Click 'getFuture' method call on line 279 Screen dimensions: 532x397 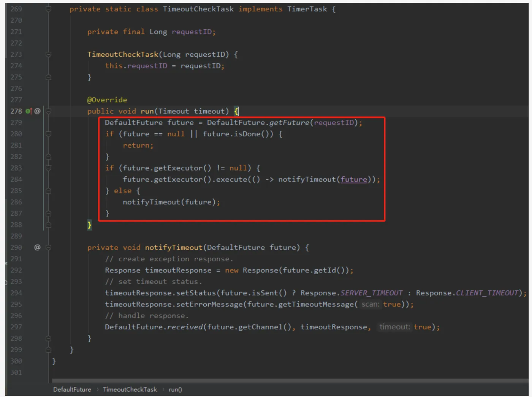[x=289, y=123]
